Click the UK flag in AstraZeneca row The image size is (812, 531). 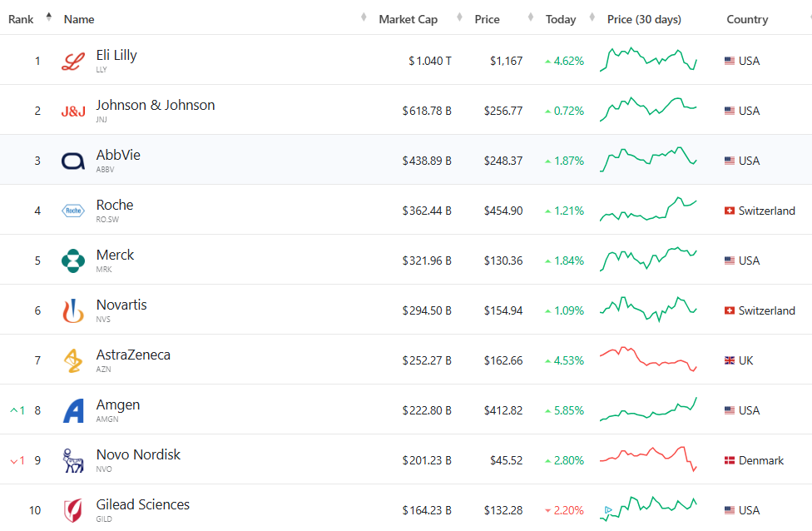pyautogui.click(x=729, y=360)
